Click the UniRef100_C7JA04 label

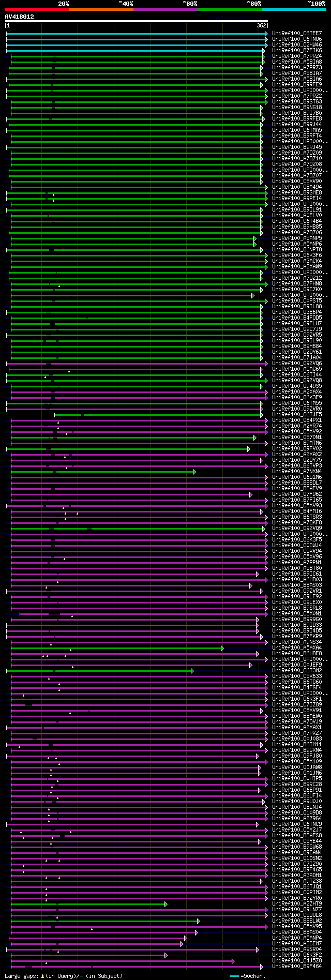click(297, 358)
